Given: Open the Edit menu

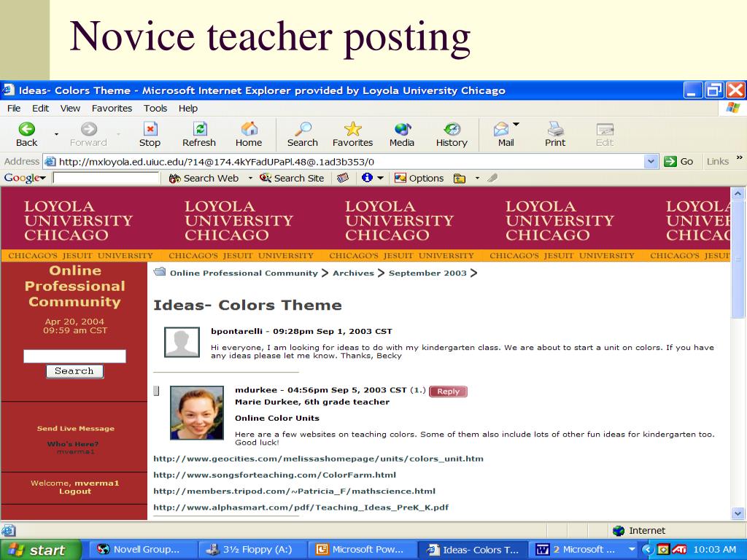Looking at the screenshot, I should [x=41, y=108].
